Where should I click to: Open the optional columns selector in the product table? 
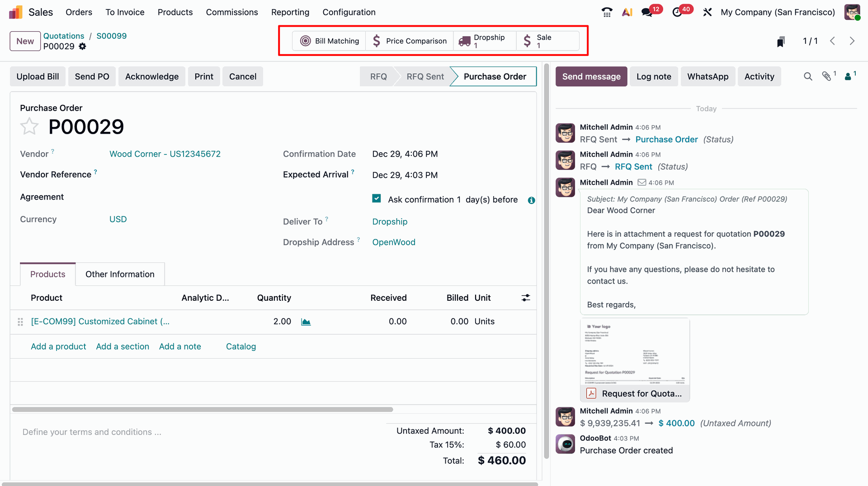[x=525, y=298]
